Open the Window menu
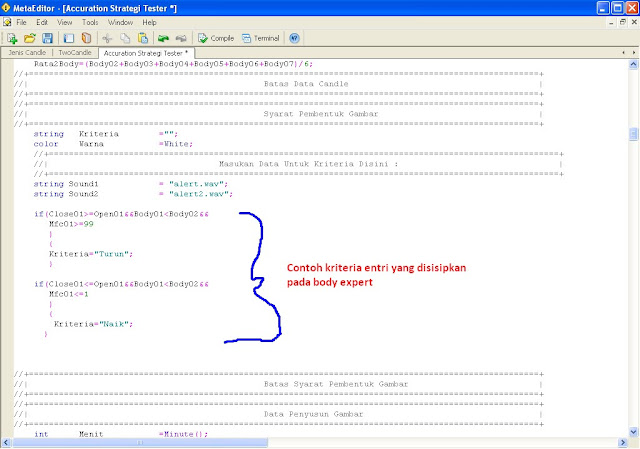The image size is (640, 449). pyautogui.click(x=120, y=22)
